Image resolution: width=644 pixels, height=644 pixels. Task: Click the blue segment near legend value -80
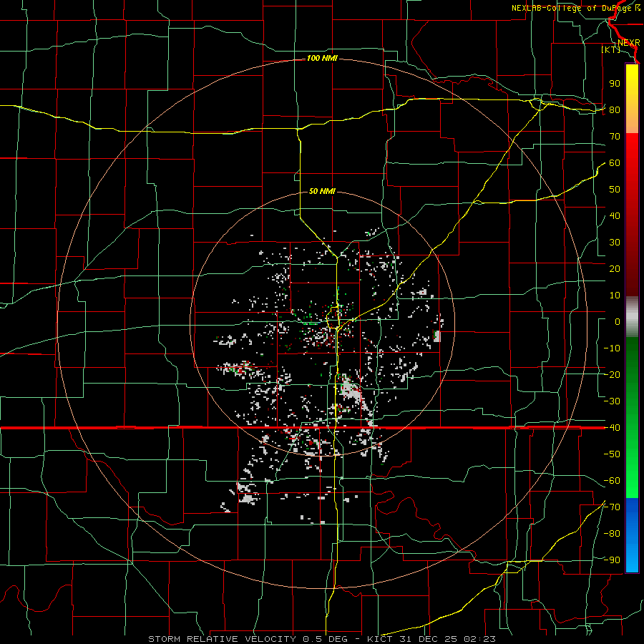pos(632,534)
